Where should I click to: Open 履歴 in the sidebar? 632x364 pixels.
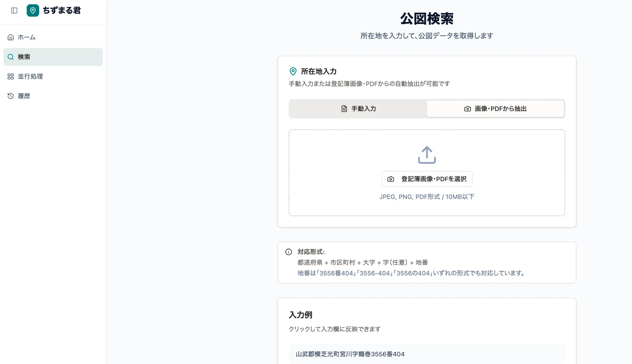click(x=53, y=96)
